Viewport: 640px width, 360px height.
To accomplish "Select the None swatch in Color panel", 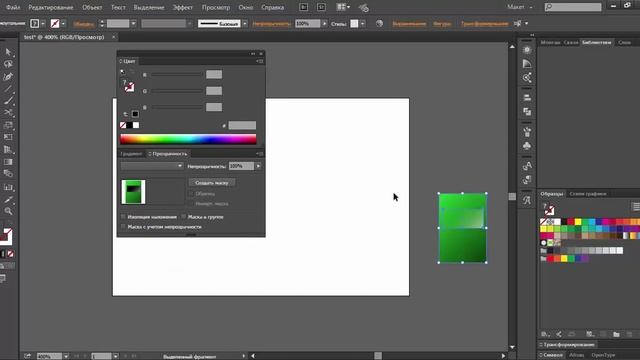I will coord(123,125).
